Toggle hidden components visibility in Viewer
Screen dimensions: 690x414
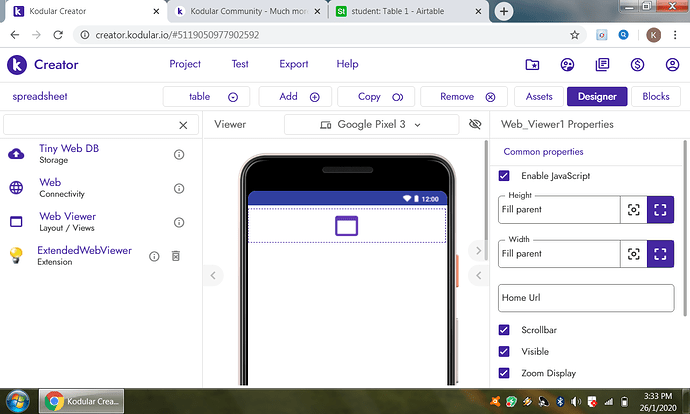click(475, 125)
